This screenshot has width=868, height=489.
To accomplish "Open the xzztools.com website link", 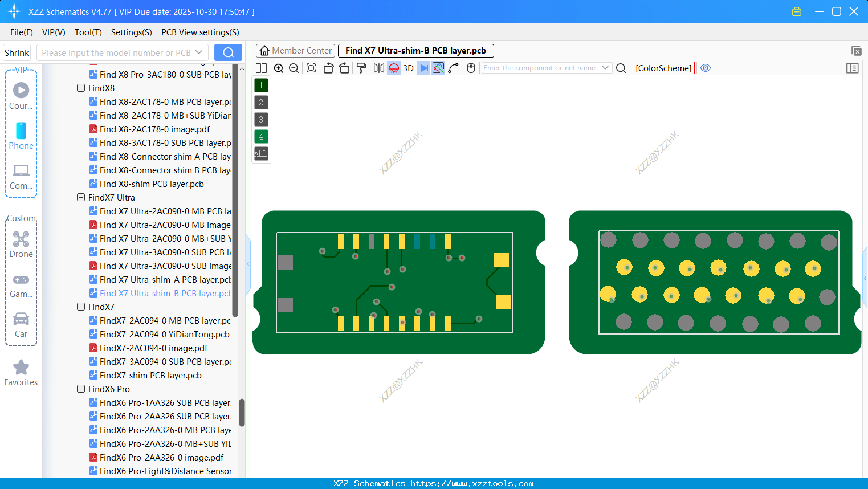I will click(x=472, y=483).
